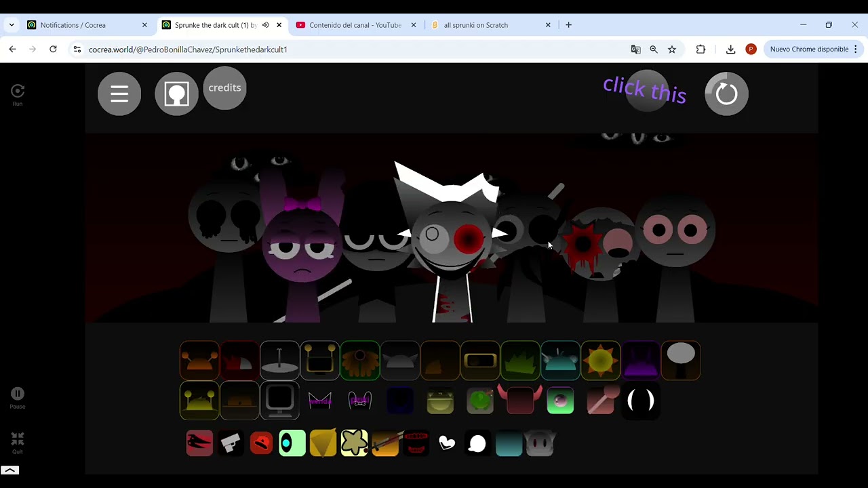Image resolution: width=868 pixels, height=488 pixels.
Task: Open the credits button
Action: [224, 88]
